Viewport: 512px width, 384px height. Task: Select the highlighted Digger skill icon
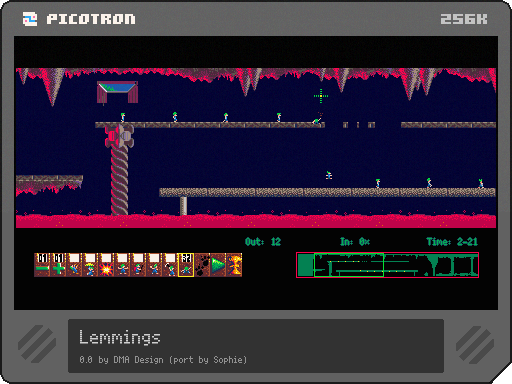pos(186,265)
